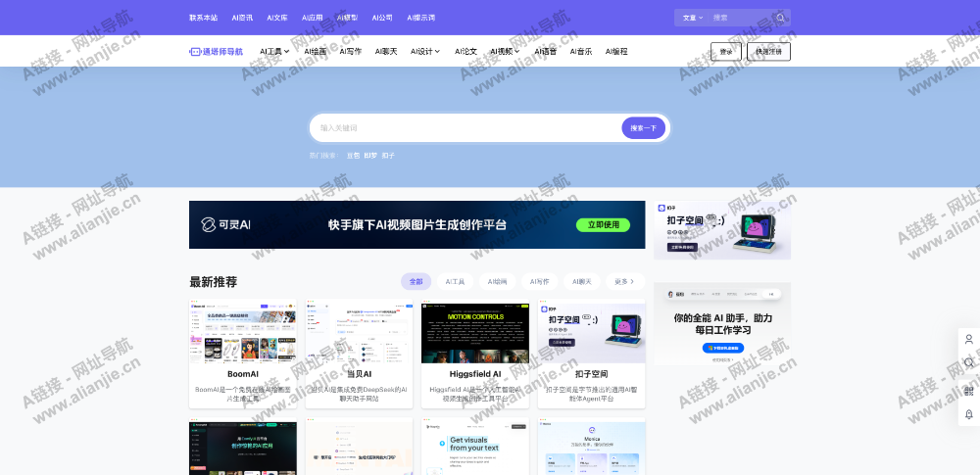Open the Monica card thumbnail
Screen dimensions: 980x475
[591, 447]
